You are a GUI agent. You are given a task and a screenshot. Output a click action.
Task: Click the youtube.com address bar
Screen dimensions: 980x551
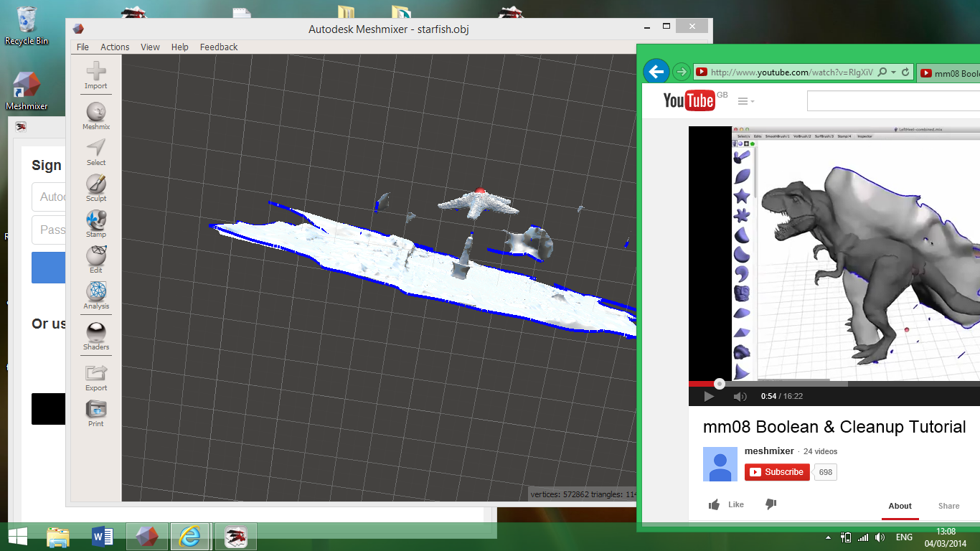pyautogui.click(x=791, y=72)
